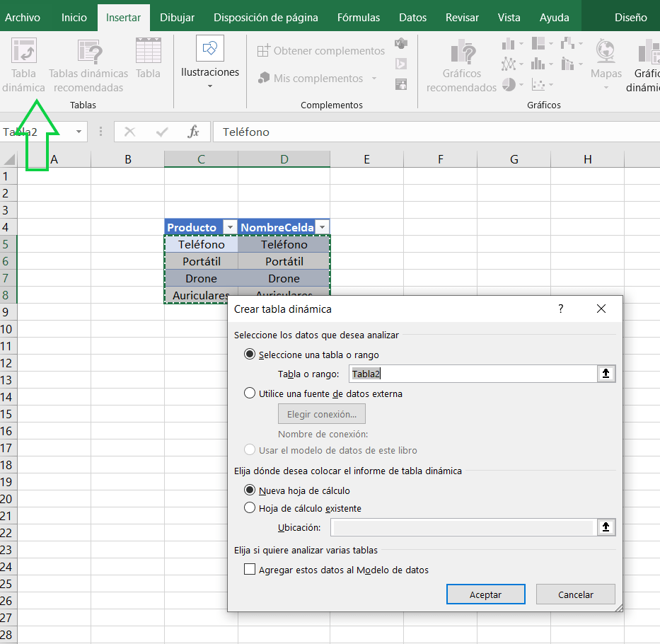The width and height of the screenshot is (660, 644).
Task: Confirm entry with the checkmark icon
Action: [x=162, y=132]
